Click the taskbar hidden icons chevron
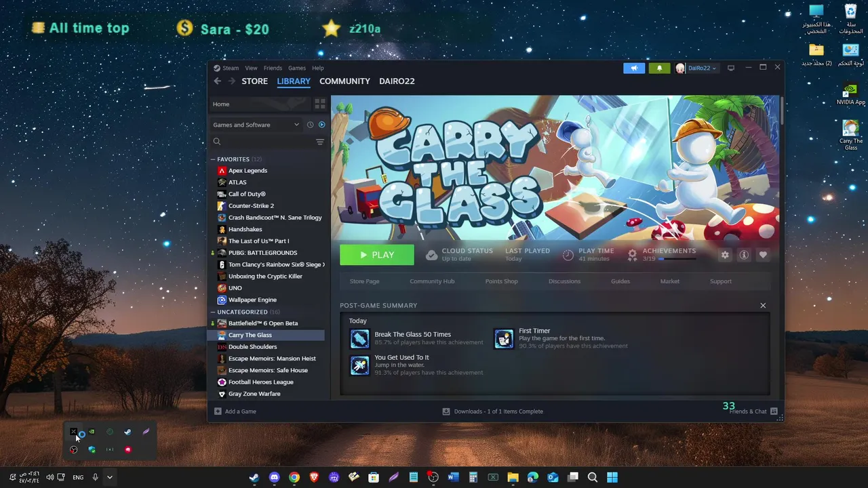 tap(109, 477)
